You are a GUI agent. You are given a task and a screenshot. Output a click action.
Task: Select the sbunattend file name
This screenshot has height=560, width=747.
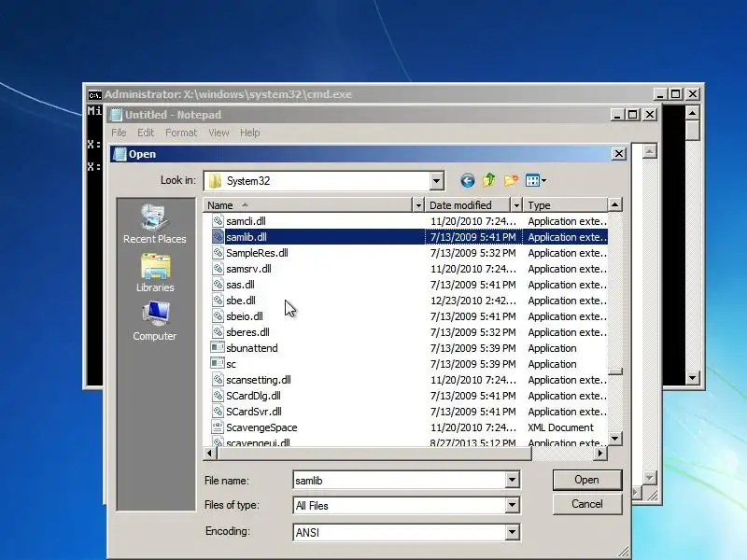coord(252,348)
